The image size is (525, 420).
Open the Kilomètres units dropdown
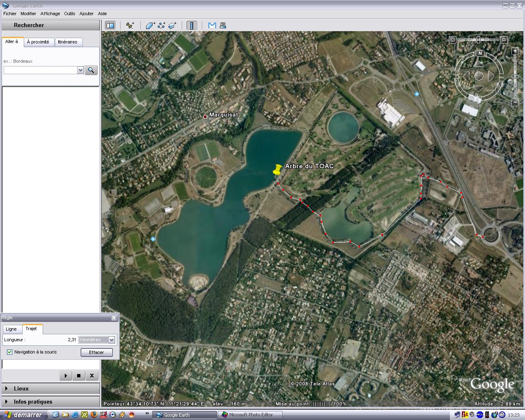(111, 340)
